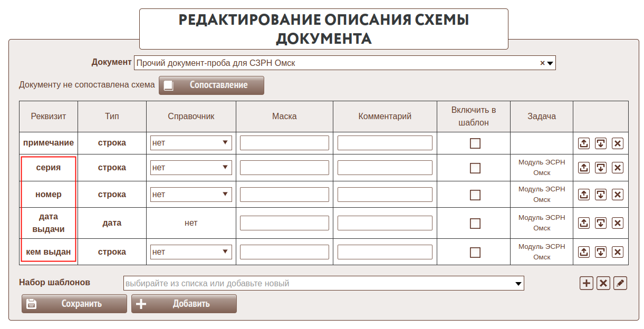Click the Сопоставление button
Screen dimensions: 644x329
point(212,85)
